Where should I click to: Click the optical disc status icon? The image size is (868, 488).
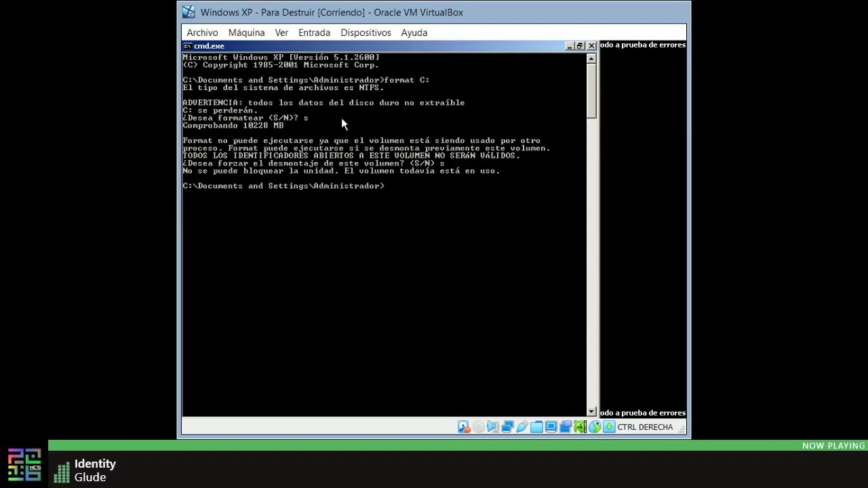pos(478,427)
